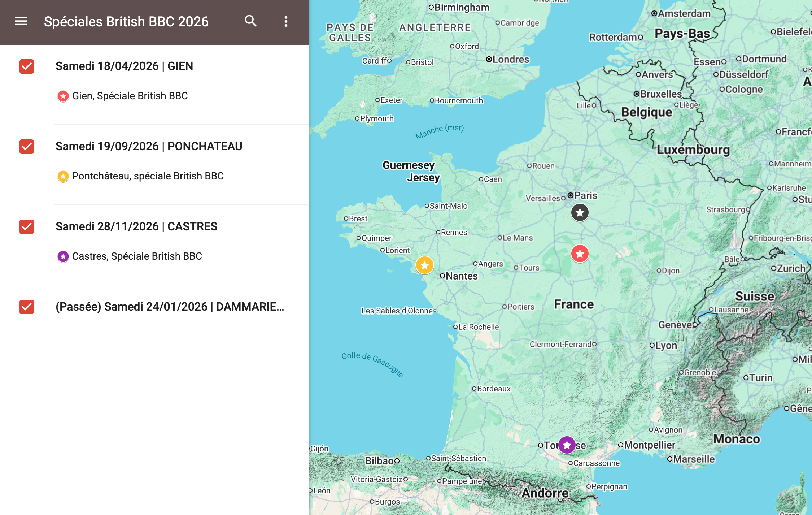Uncheck the Samedi 18/04/2026 GIEN layer
This screenshot has width=812, height=515.
click(27, 66)
